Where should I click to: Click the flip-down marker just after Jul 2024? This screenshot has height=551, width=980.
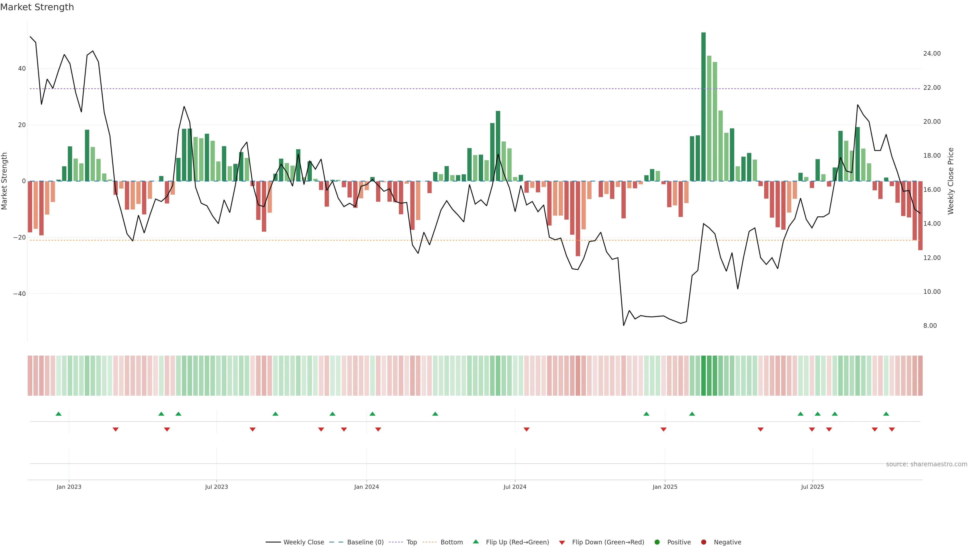[526, 429]
